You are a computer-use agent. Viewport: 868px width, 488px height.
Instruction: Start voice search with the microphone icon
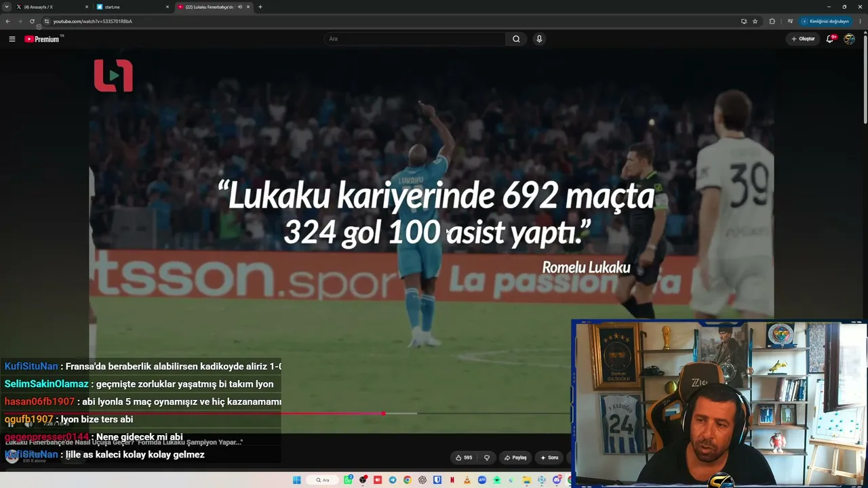[x=539, y=39]
